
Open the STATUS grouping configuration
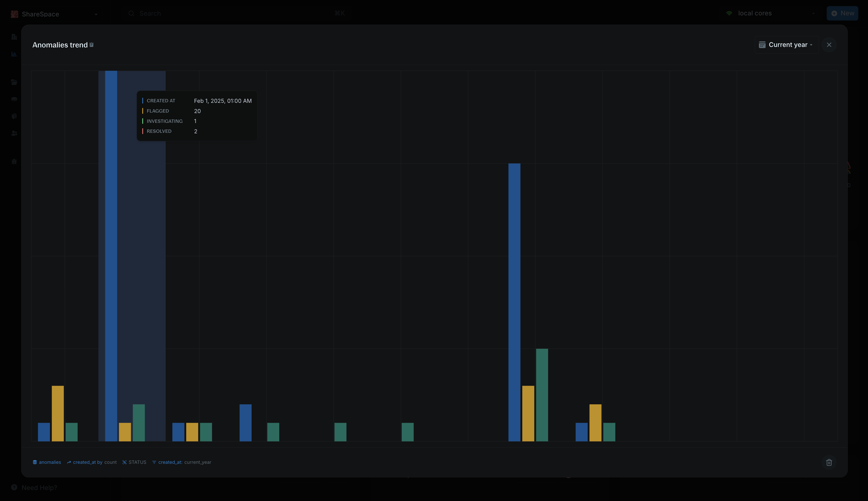(135, 462)
